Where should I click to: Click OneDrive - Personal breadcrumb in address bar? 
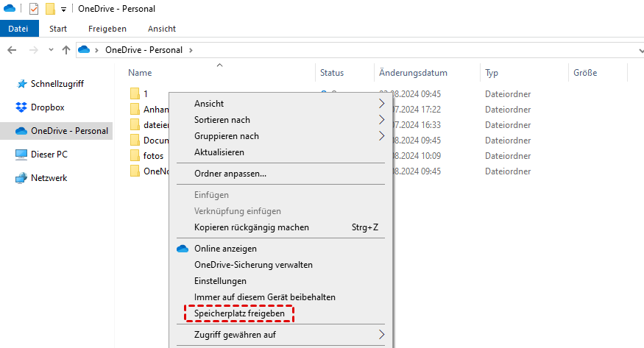pyautogui.click(x=144, y=50)
